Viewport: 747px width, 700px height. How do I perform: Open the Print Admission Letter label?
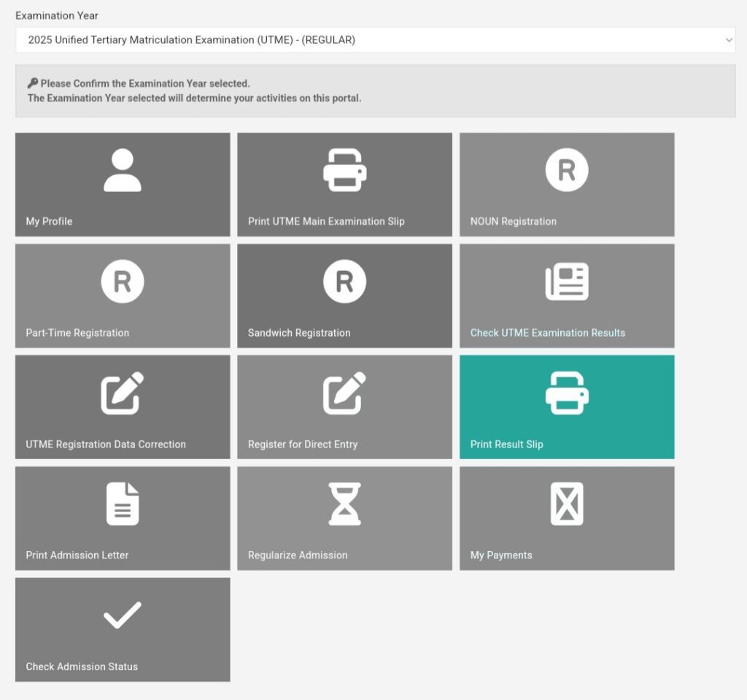(x=77, y=555)
